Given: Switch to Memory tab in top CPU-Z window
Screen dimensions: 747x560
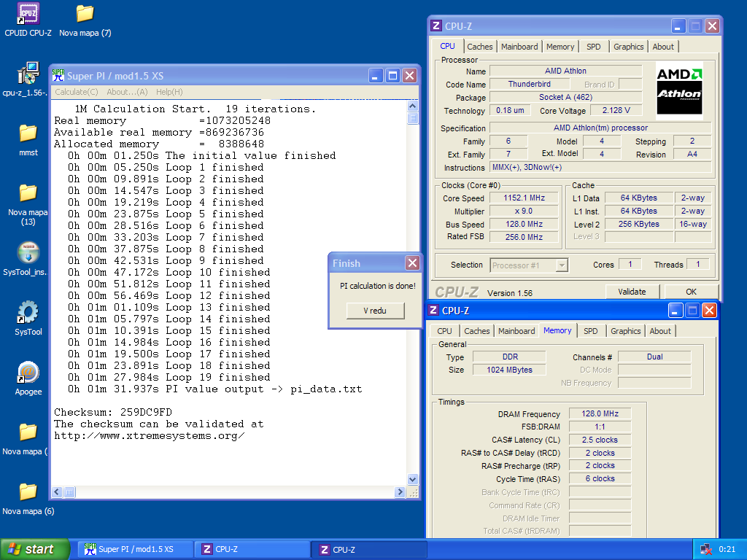Looking at the screenshot, I should pyautogui.click(x=560, y=47).
